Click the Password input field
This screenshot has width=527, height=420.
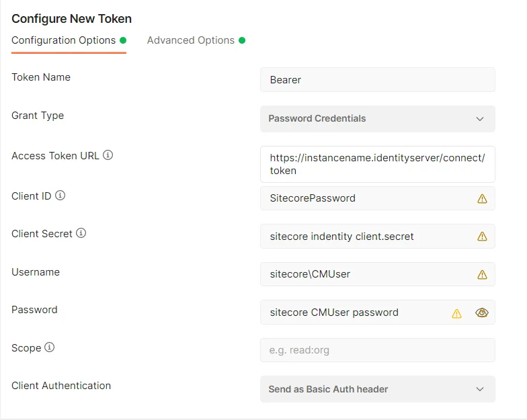pos(378,312)
